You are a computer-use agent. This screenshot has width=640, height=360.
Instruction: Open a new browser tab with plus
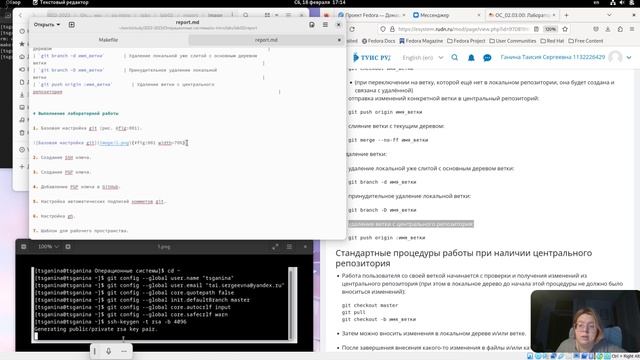click(x=566, y=15)
